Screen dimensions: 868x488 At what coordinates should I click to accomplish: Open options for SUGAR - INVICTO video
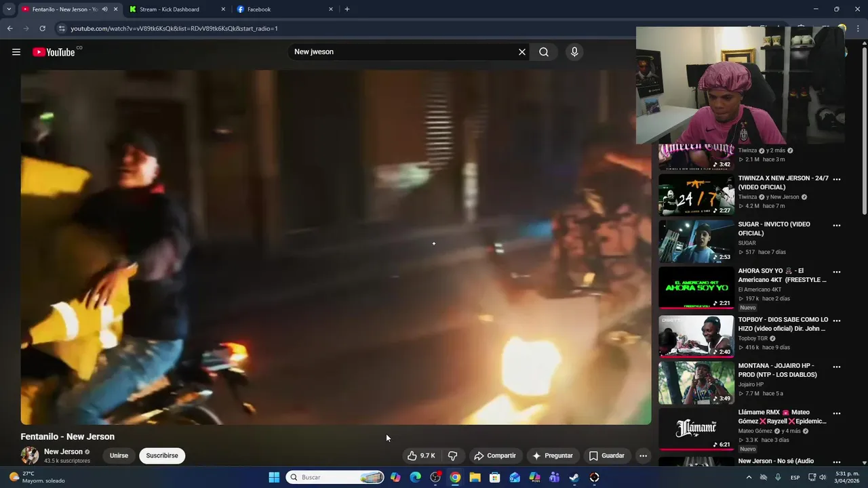(x=837, y=225)
